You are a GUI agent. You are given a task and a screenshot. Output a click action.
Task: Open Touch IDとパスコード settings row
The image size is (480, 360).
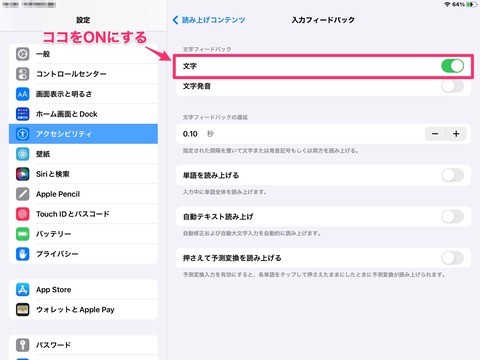[83, 214]
